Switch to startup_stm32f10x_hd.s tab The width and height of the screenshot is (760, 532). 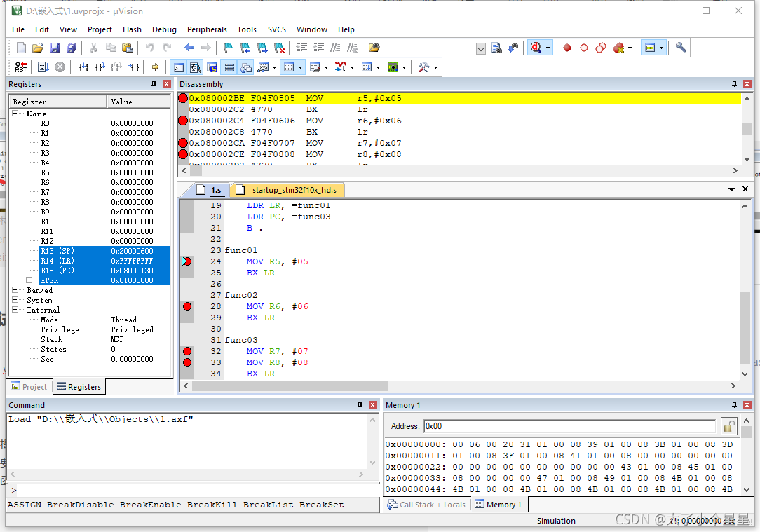tap(288, 190)
